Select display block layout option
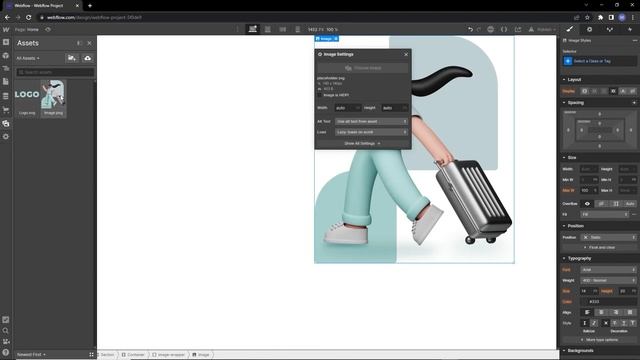 pyautogui.click(x=584, y=91)
